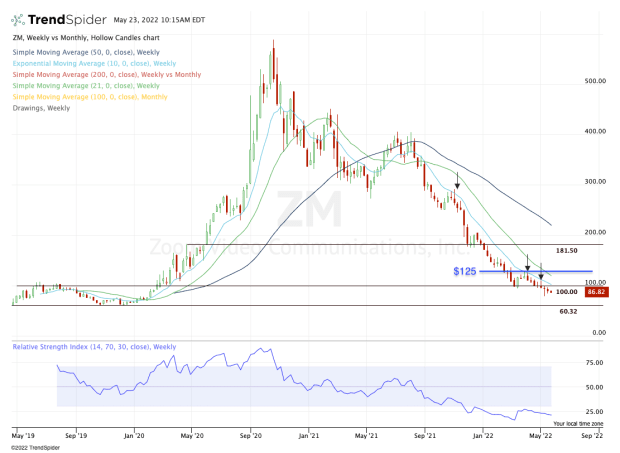Click the blue $125 horizontal price line
This screenshot has width=620, height=453.
tap(540, 271)
